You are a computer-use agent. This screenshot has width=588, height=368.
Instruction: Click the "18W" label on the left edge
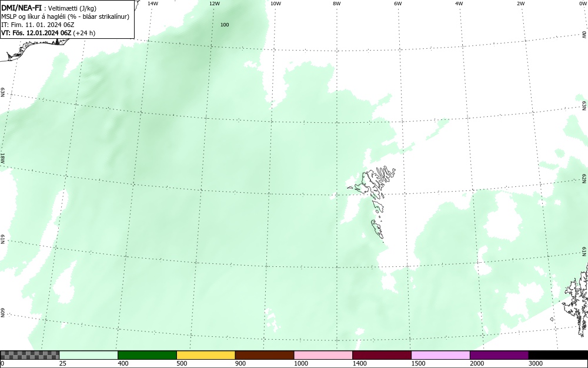pos(2,158)
